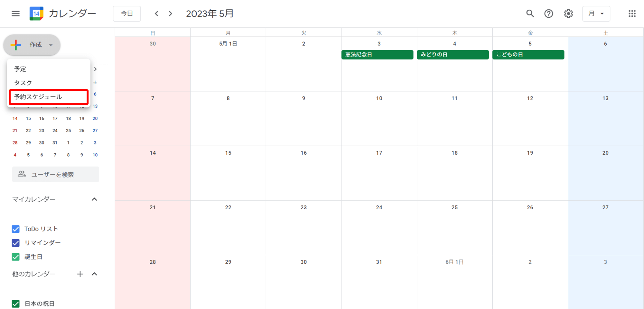Click the Google Calendar logo
Image resolution: width=644 pixels, height=309 pixels.
(36, 14)
